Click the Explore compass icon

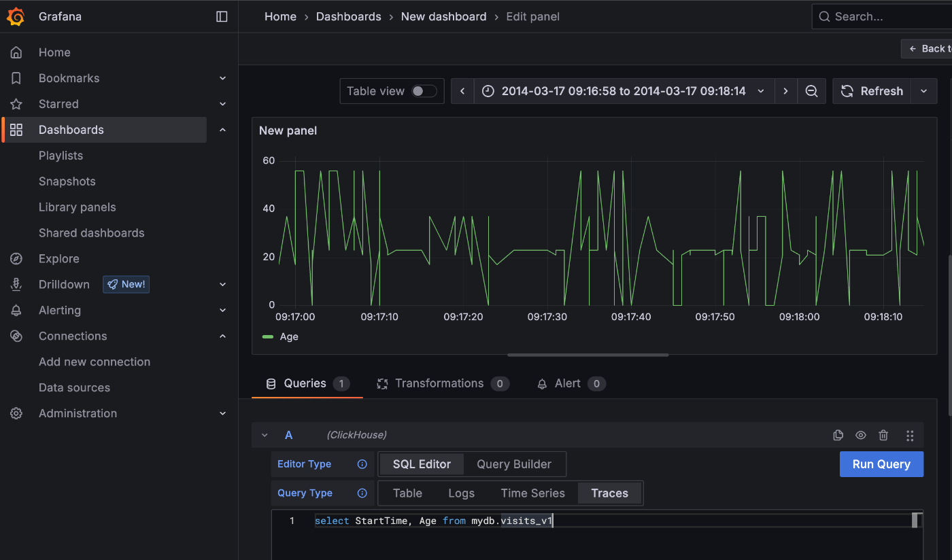[x=16, y=259]
